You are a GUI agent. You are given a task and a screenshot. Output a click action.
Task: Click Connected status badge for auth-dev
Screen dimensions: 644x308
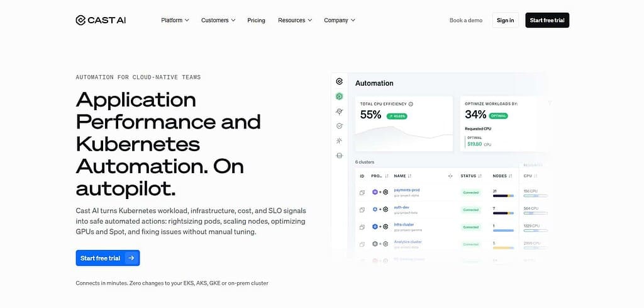click(x=470, y=210)
